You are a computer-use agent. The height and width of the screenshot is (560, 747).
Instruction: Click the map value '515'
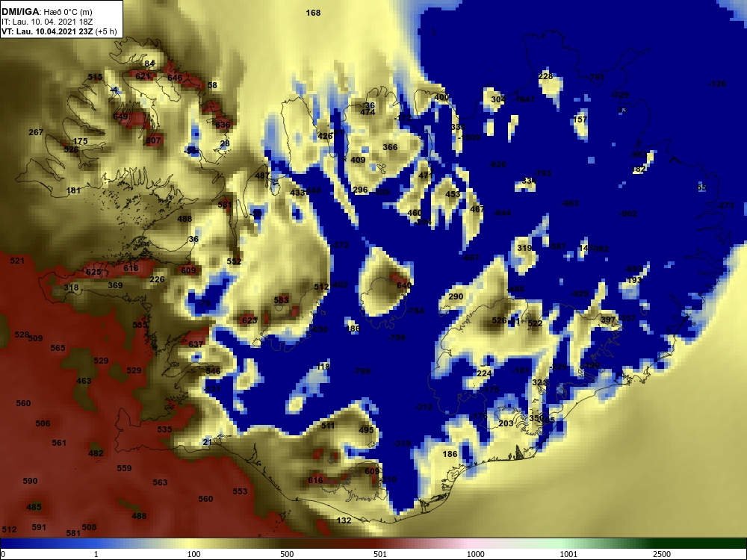click(96, 77)
